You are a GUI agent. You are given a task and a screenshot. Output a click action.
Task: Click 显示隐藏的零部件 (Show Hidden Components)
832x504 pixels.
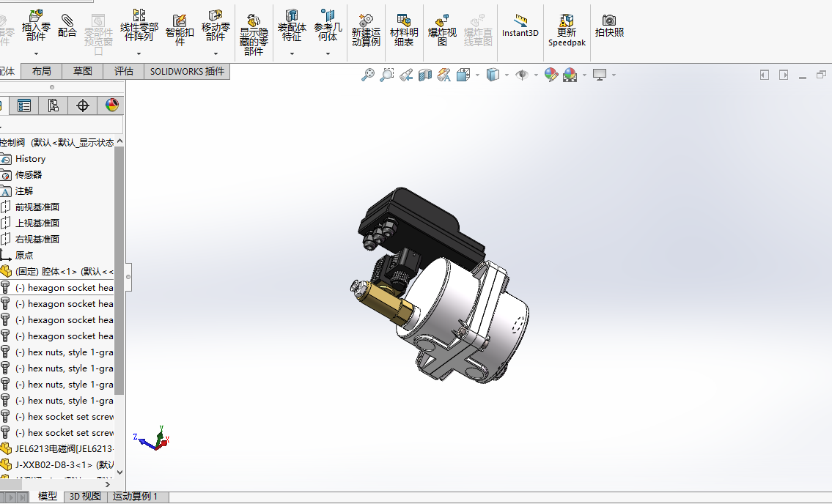(x=254, y=34)
